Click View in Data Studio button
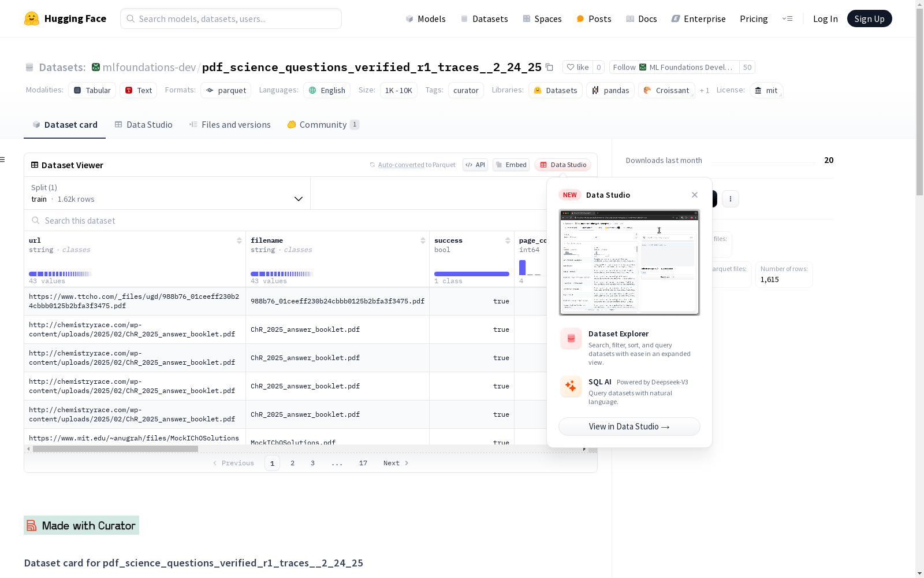 tap(629, 427)
